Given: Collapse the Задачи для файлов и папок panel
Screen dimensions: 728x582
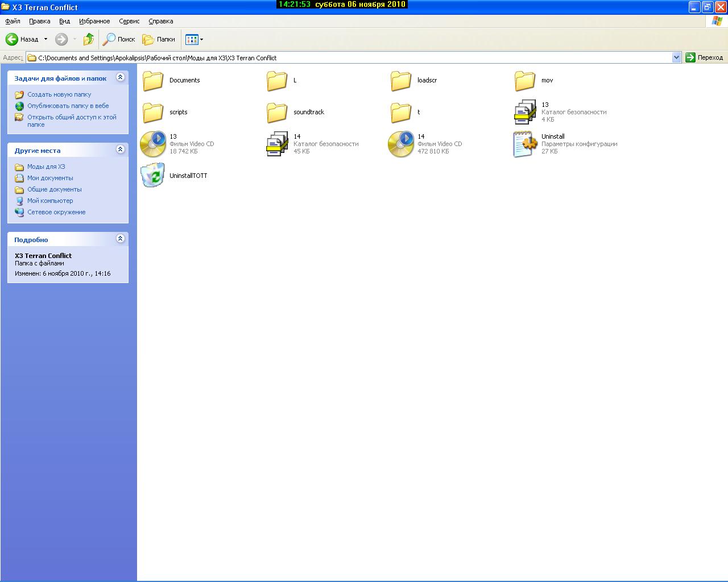Looking at the screenshot, I should (x=120, y=77).
